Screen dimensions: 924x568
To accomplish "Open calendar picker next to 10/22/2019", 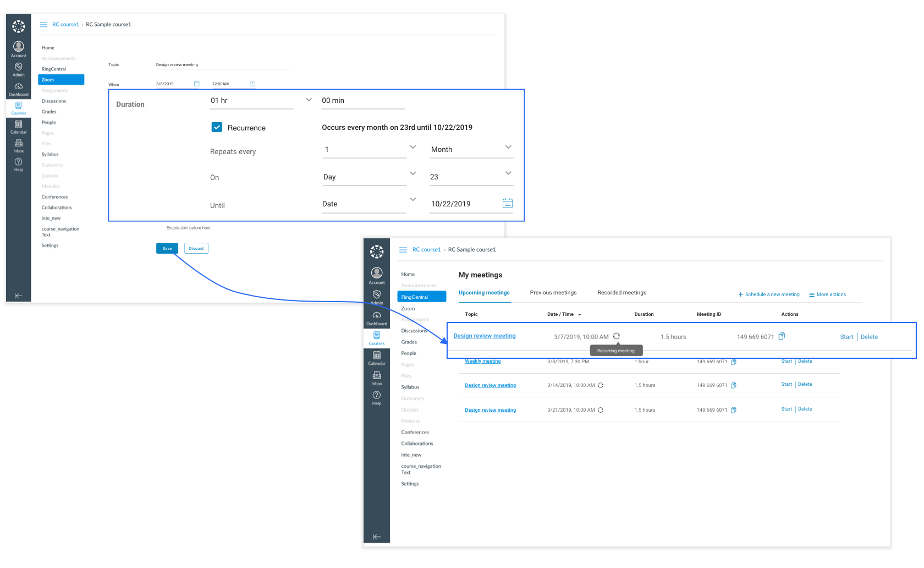I will point(508,204).
